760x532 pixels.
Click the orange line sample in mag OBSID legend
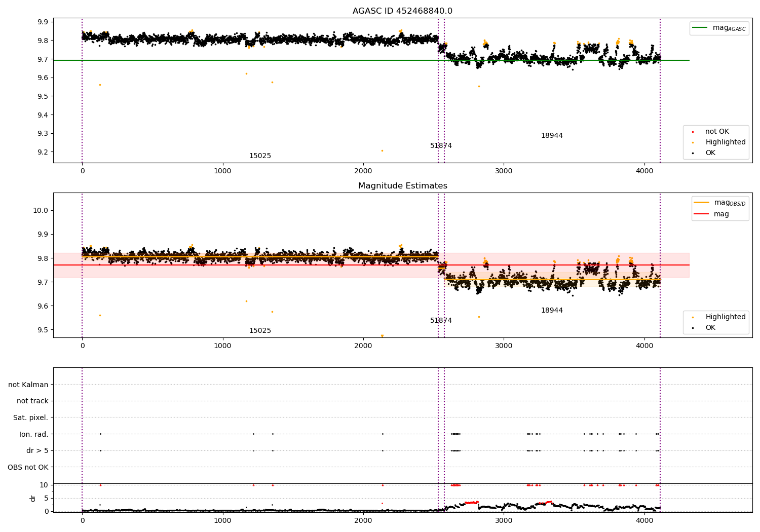702,203
